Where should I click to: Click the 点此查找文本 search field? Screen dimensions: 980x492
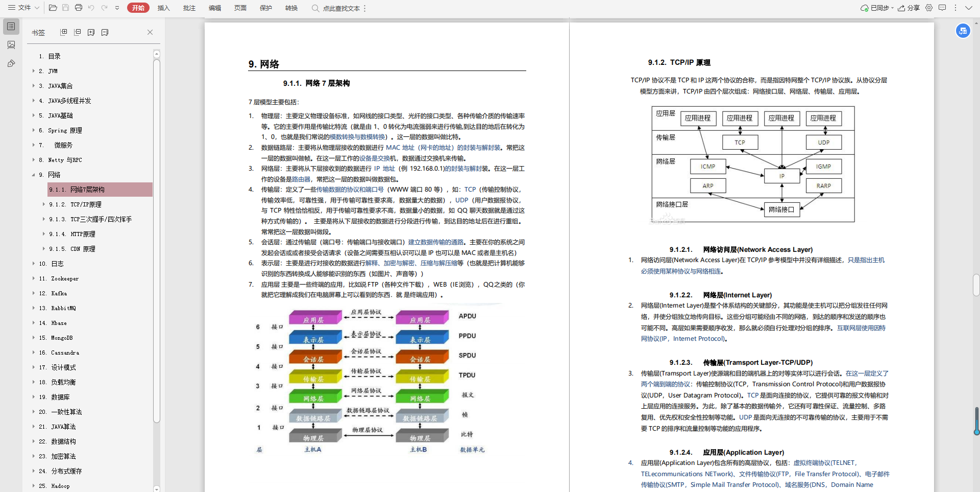pyautogui.click(x=341, y=8)
